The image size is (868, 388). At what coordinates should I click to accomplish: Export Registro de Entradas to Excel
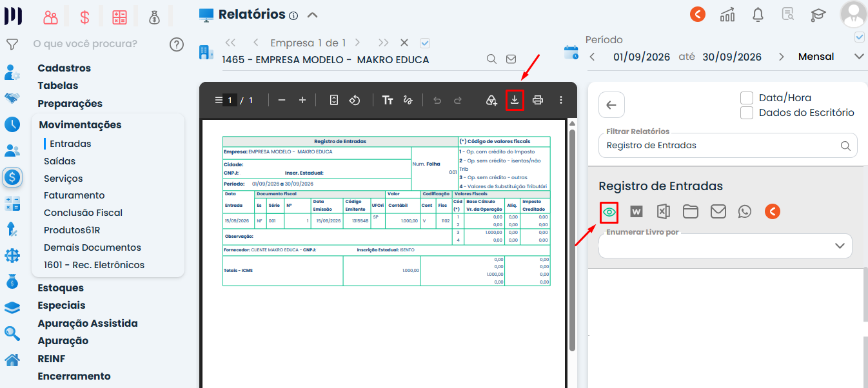(x=664, y=211)
